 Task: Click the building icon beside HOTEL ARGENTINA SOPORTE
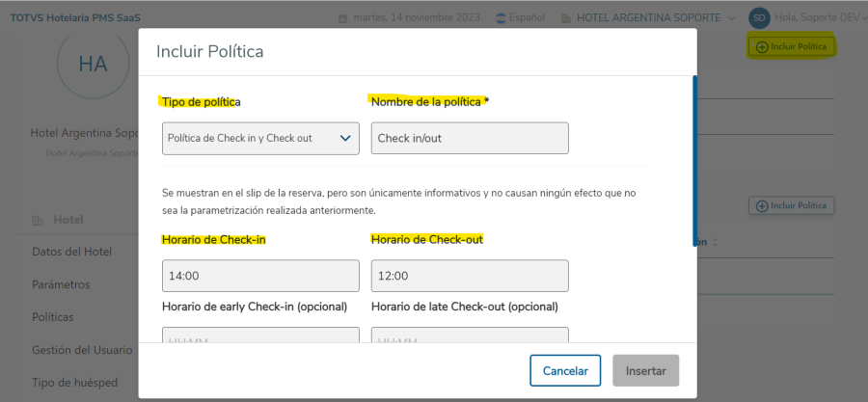565,17
